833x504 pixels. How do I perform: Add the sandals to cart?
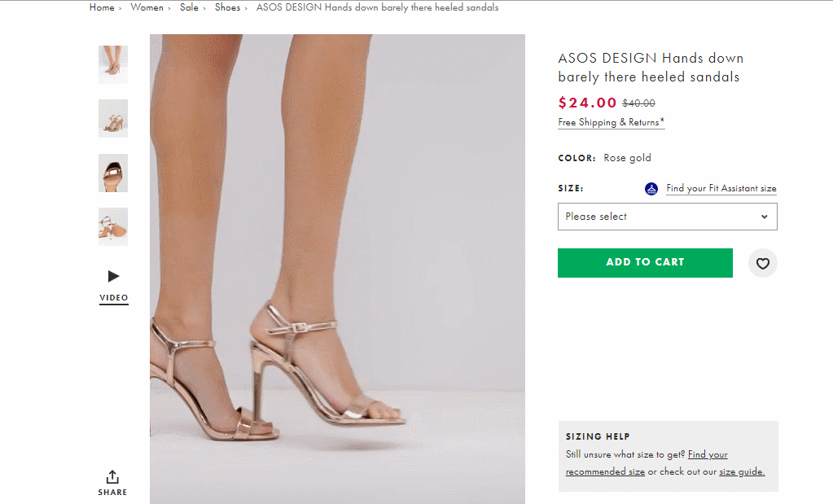point(645,262)
